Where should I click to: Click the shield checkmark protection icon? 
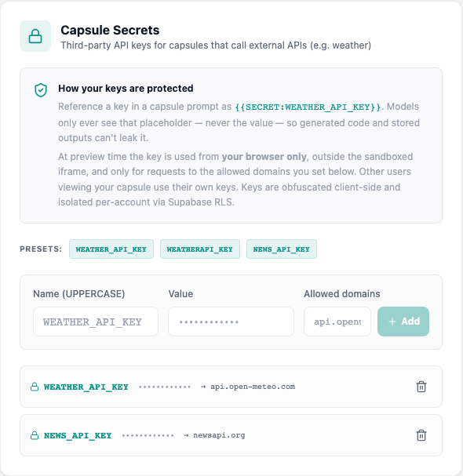pyautogui.click(x=41, y=90)
